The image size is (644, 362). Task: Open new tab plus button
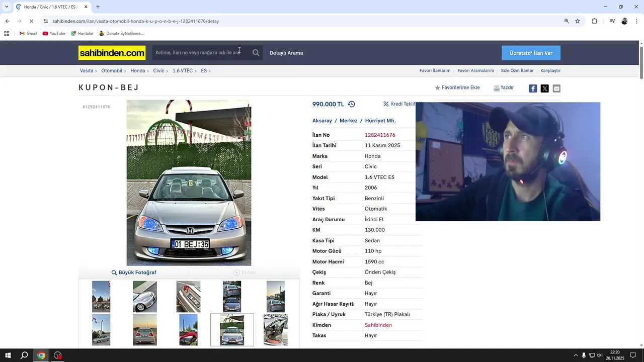tap(98, 7)
